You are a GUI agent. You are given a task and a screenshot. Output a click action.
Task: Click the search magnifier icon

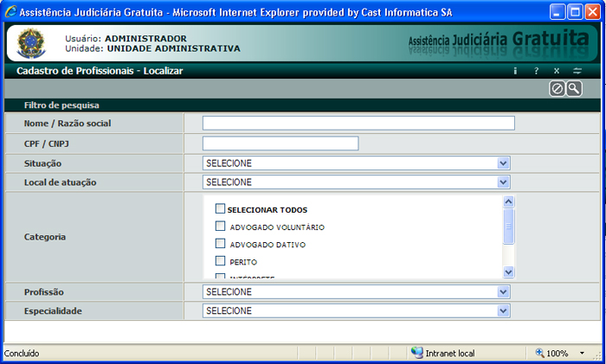(573, 89)
